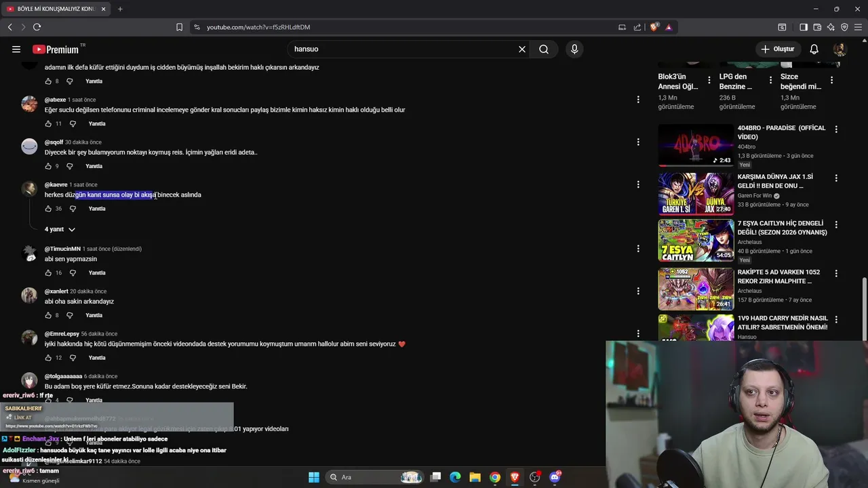This screenshot has width=868, height=488.
Task: Open OBS Studio from taskbar
Action: point(534,477)
